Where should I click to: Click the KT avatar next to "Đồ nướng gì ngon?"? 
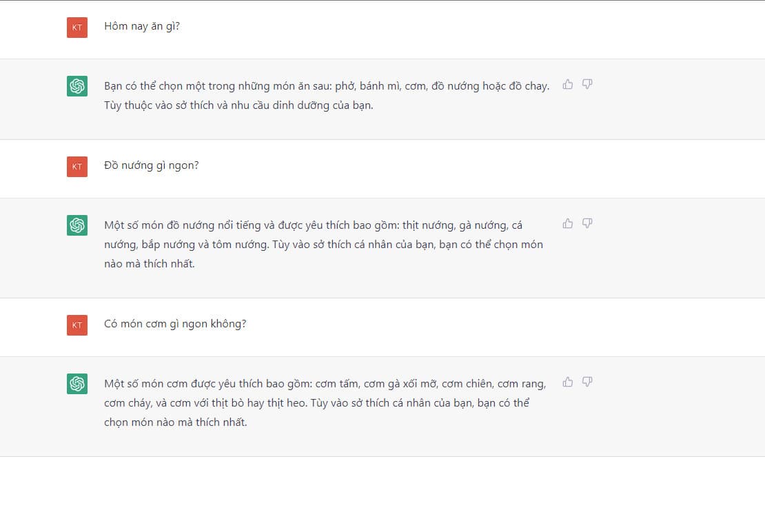coord(77,167)
